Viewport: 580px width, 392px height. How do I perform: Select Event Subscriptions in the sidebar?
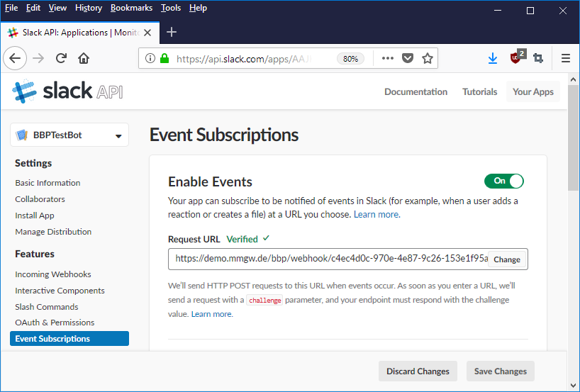click(69, 338)
